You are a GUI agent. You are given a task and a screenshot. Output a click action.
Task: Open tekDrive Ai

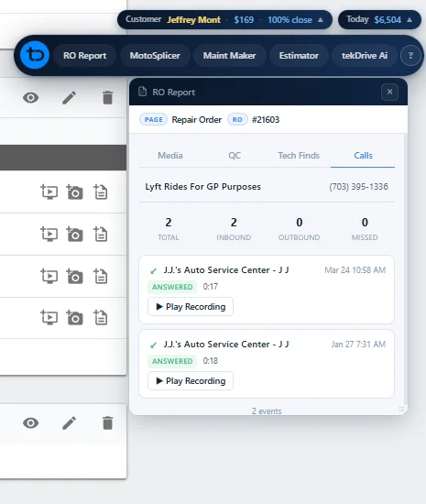pyautogui.click(x=365, y=56)
